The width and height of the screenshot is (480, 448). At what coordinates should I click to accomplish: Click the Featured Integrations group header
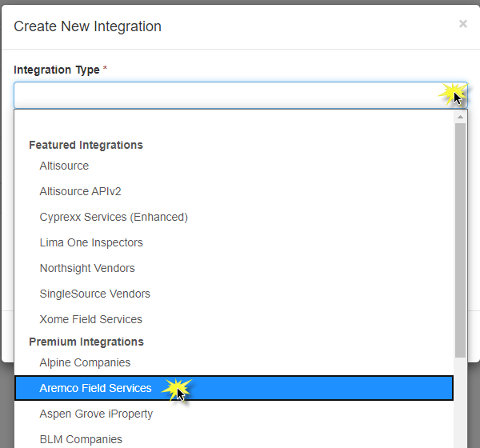(x=86, y=145)
